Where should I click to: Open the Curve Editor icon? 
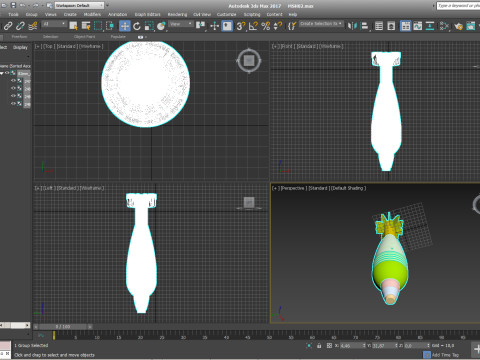418,26
